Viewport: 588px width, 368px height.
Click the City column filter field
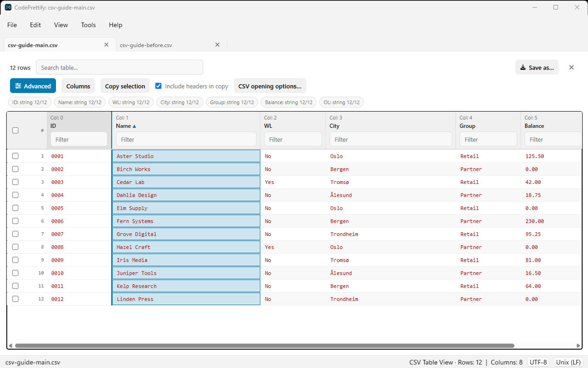pos(390,139)
